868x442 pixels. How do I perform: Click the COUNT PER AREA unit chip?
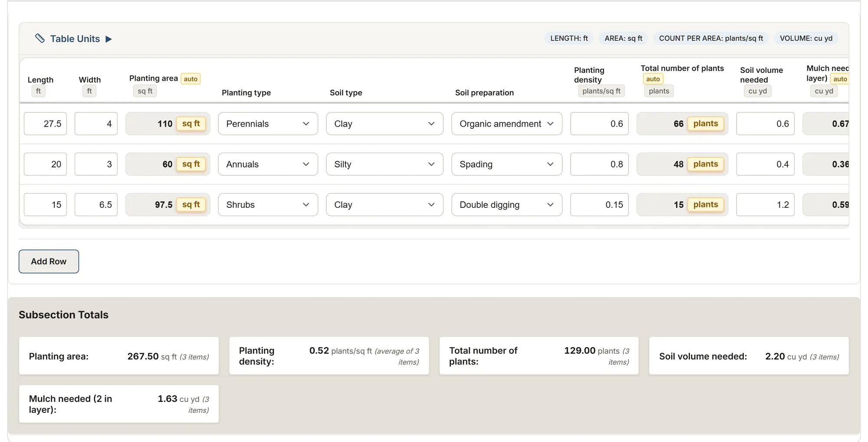711,38
